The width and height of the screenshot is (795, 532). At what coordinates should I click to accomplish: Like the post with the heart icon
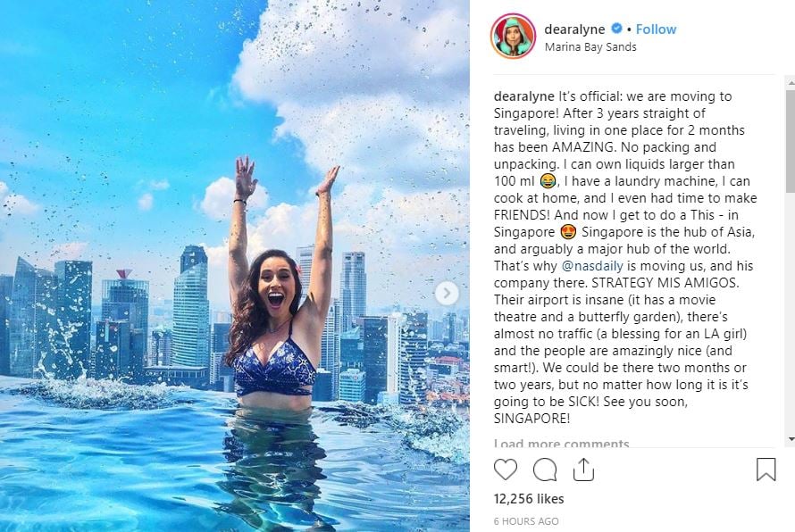(x=506, y=470)
